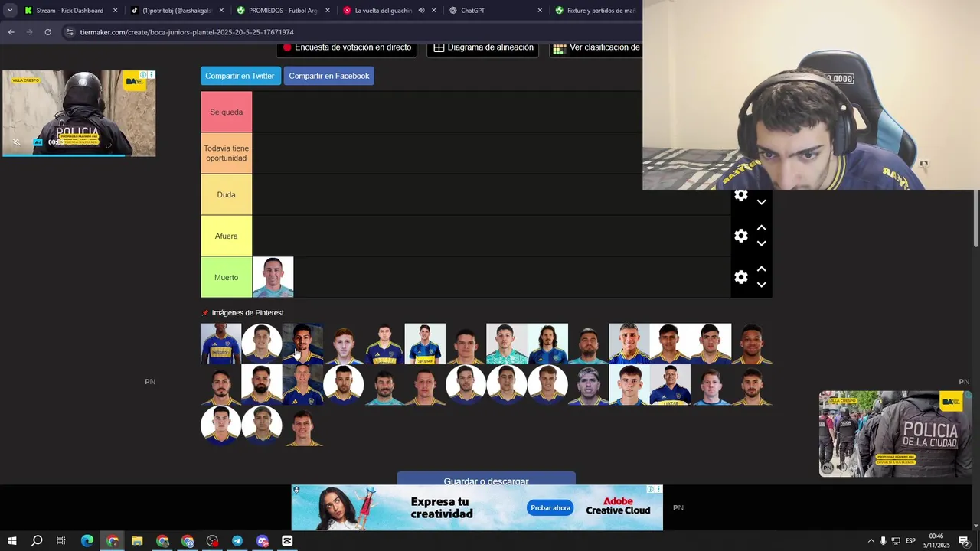View site information icon in address bar
Screen dimensions: 980x551
click(x=70, y=32)
